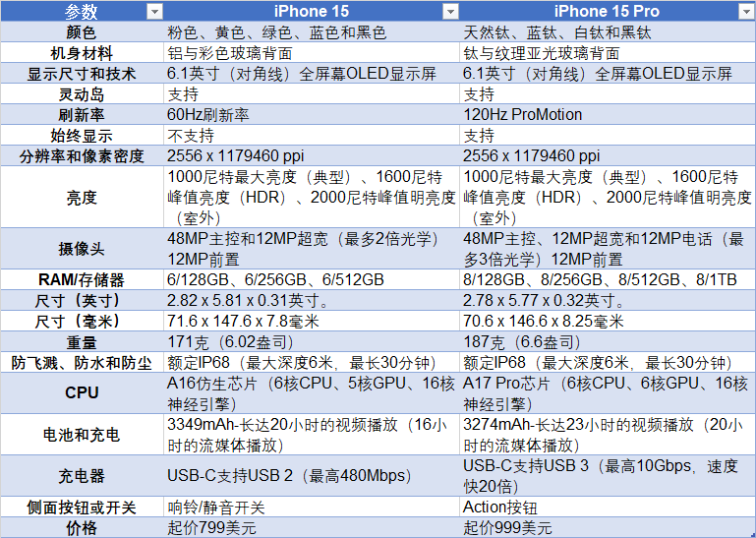Click the 防飞溅、防水和防尘 row label

tap(82, 362)
